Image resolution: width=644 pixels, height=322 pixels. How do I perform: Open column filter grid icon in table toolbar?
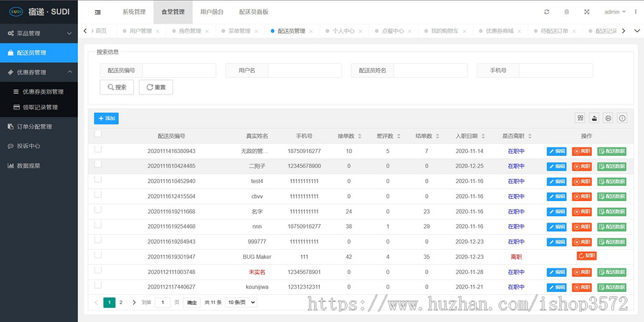pyautogui.click(x=580, y=118)
